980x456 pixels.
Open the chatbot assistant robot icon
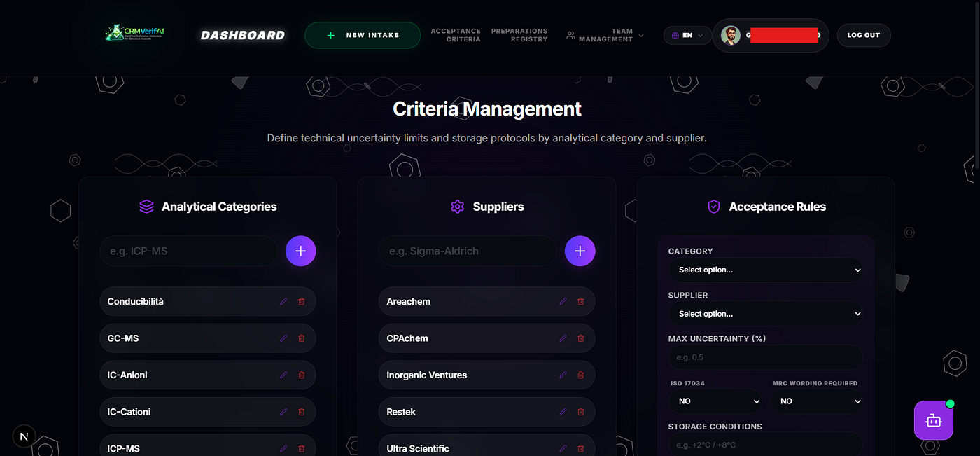tap(933, 420)
